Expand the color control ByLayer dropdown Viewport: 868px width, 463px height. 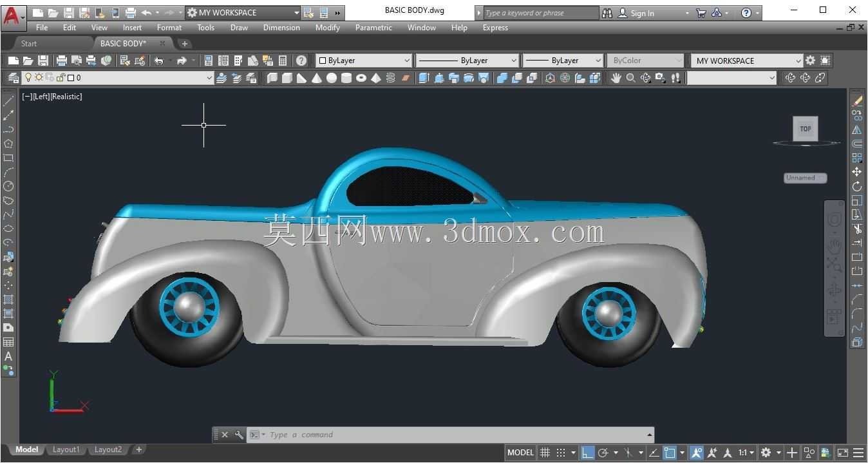pos(364,61)
